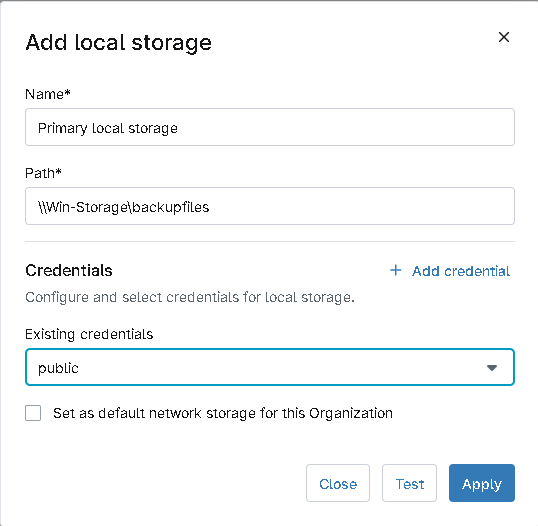Close the Add local storage dialog with X
The height and width of the screenshot is (526, 538).
[x=504, y=37]
